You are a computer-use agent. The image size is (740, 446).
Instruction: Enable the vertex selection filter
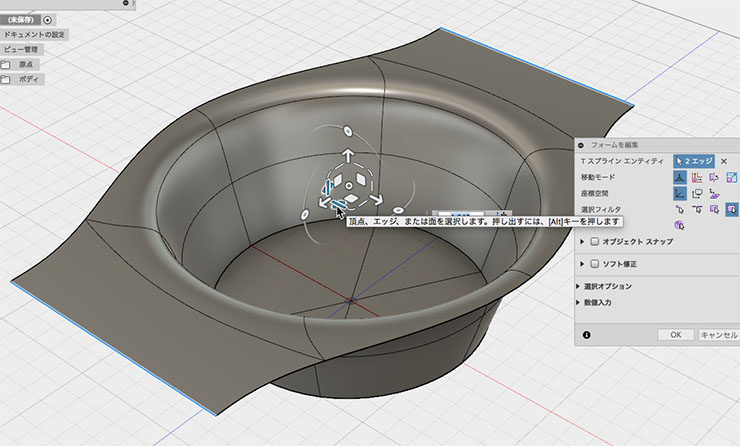click(x=680, y=209)
